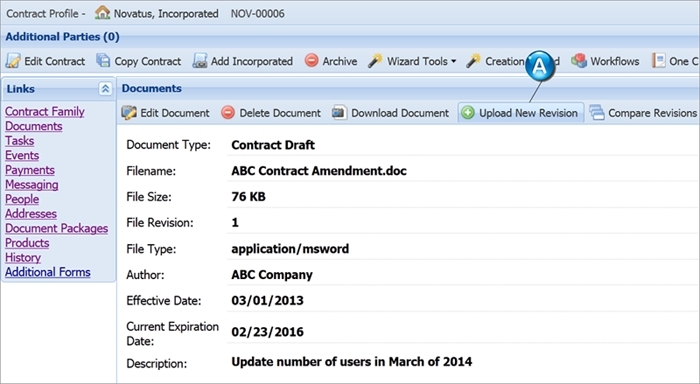Click the filename ABC Contract Amendment.doc
700x384 pixels.
tap(319, 171)
